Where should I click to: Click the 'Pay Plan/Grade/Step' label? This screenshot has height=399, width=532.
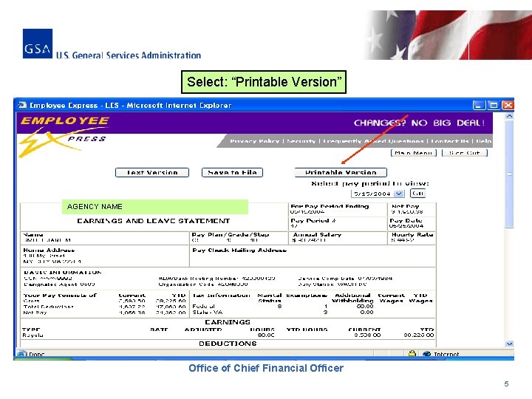(231, 234)
